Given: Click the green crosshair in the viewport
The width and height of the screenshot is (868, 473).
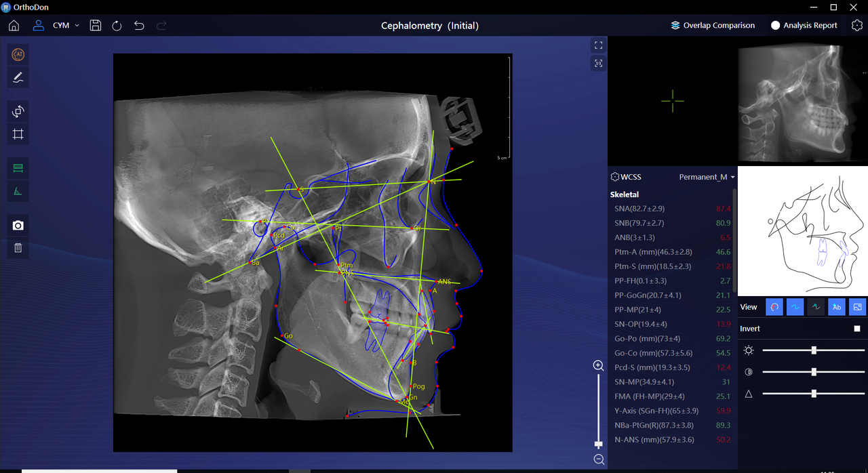Looking at the screenshot, I should pyautogui.click(x=673, y=100).
